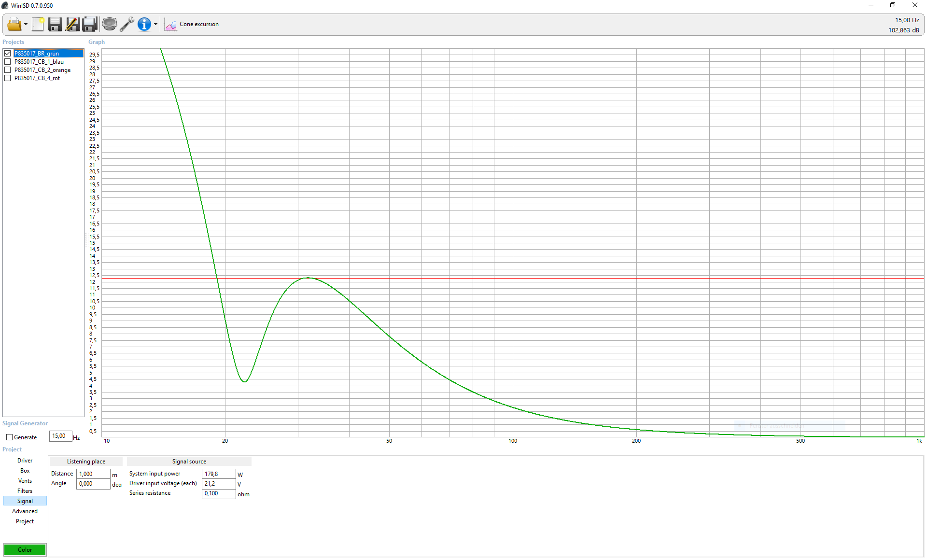Expand the info icon dropdown arrow

[x=155, y=25]
